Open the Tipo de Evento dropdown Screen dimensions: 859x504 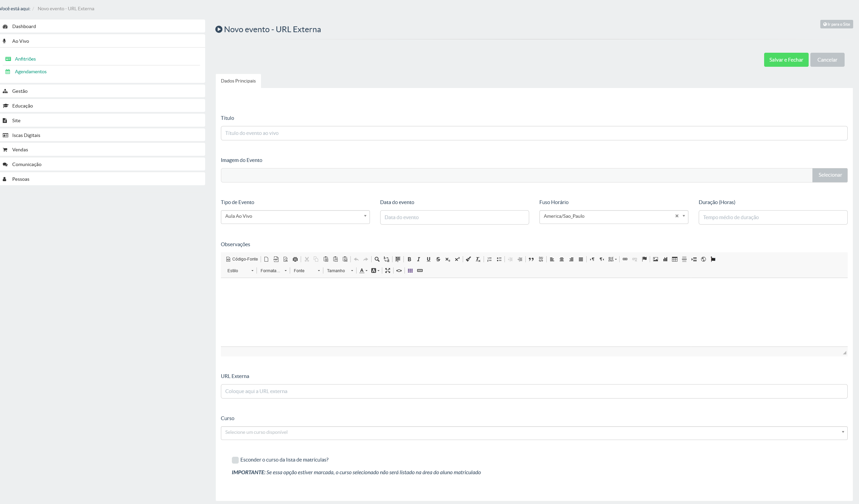click(295, 217)
